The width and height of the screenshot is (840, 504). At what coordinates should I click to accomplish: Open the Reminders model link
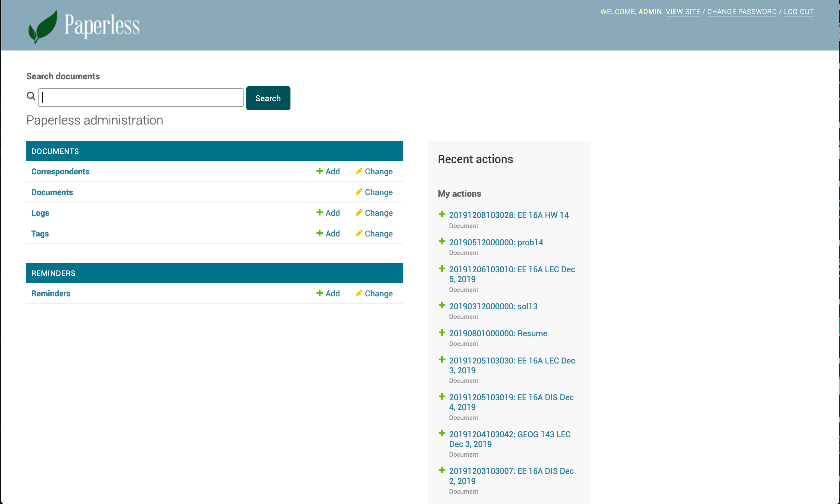[x=51, y=294]
